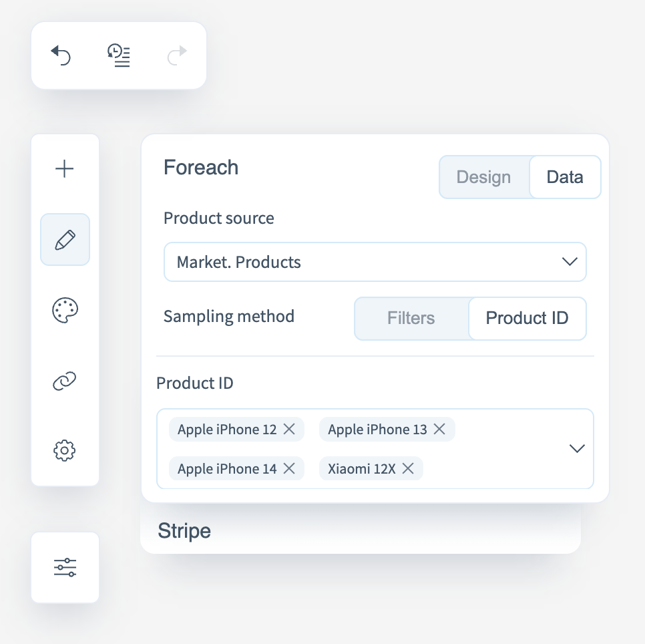
Task: Click the sliders adjustments icon
Action: 65,568
